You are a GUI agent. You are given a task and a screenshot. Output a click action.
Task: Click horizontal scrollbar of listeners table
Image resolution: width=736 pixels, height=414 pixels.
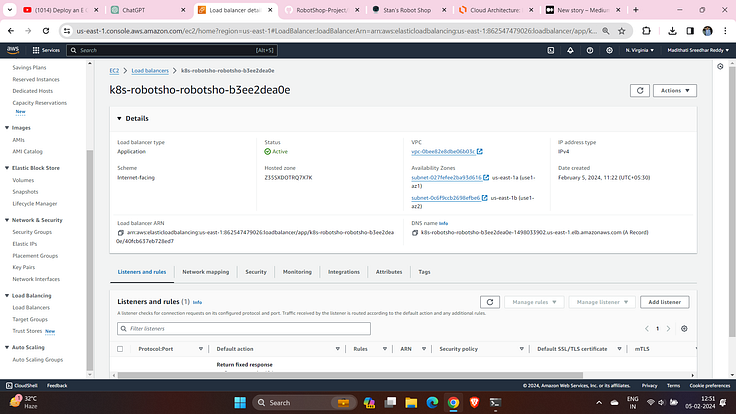(x=350, y=375)
